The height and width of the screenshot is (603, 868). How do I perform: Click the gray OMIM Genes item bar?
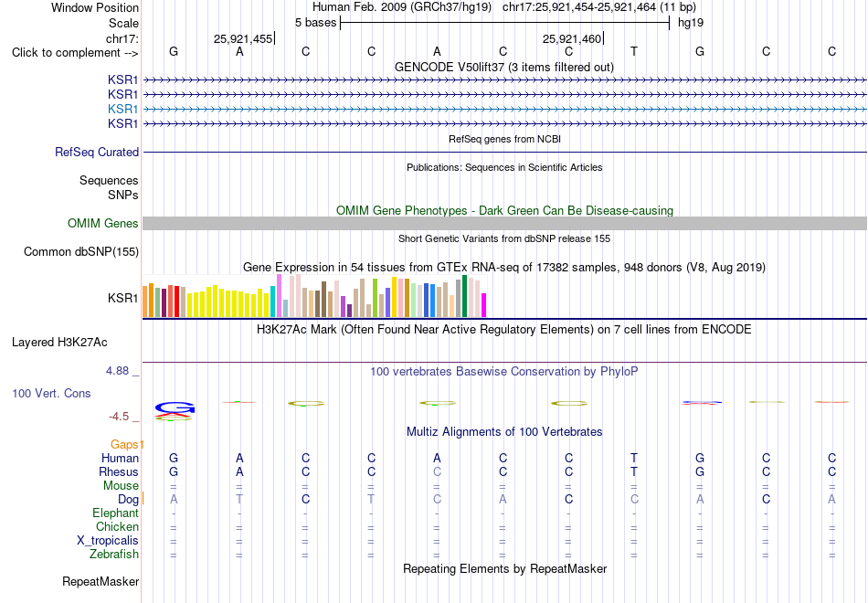505,223
